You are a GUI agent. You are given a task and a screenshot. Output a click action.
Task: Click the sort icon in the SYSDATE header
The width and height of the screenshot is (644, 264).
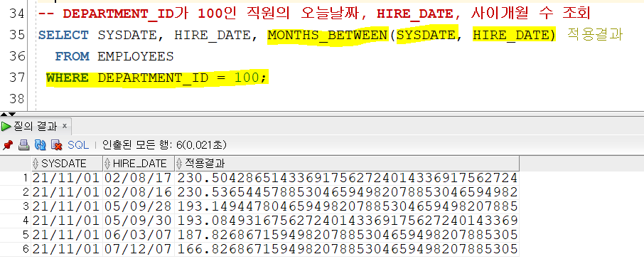pyautogui.click(x=36, y=164)
